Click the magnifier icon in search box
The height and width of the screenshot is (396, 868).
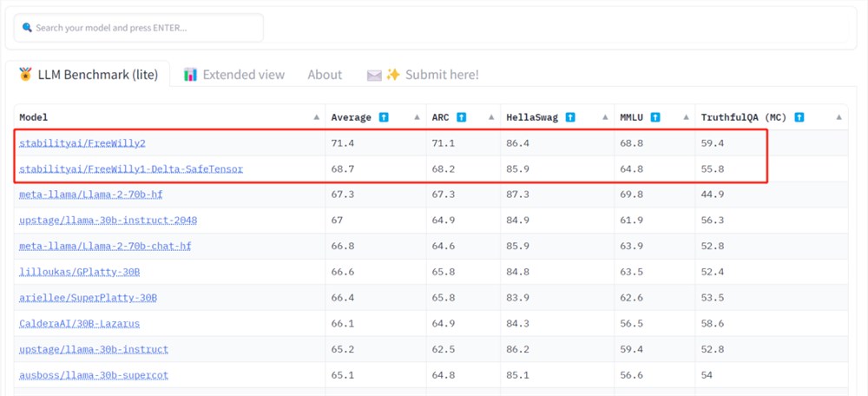pyautogui.click(x=27, y=28)
